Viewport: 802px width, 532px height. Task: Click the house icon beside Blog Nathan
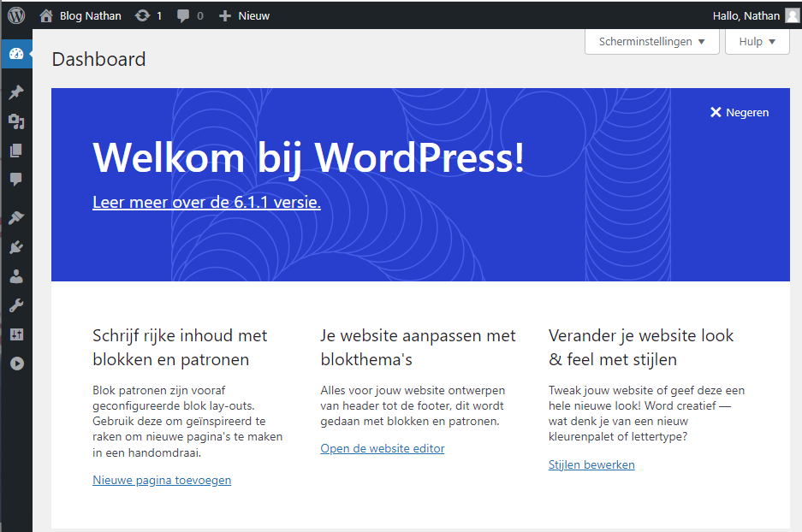tap(46, 16)
